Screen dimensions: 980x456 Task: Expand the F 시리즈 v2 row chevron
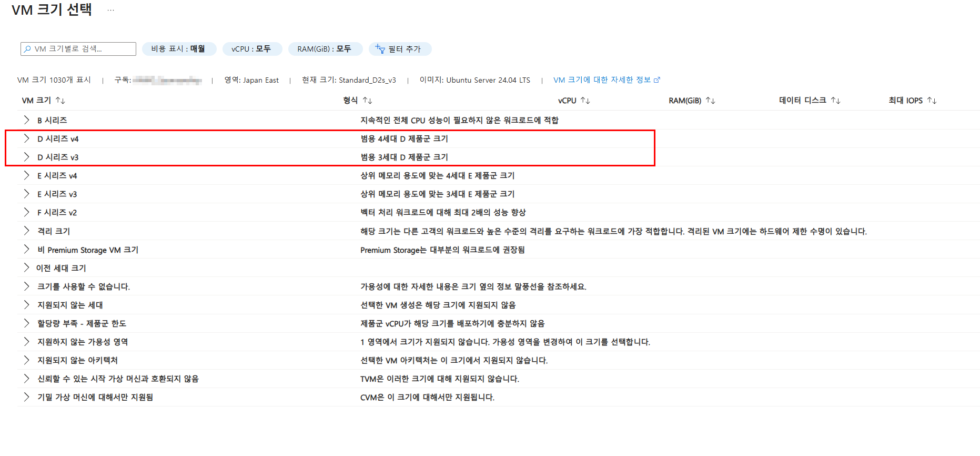point(26,212)
